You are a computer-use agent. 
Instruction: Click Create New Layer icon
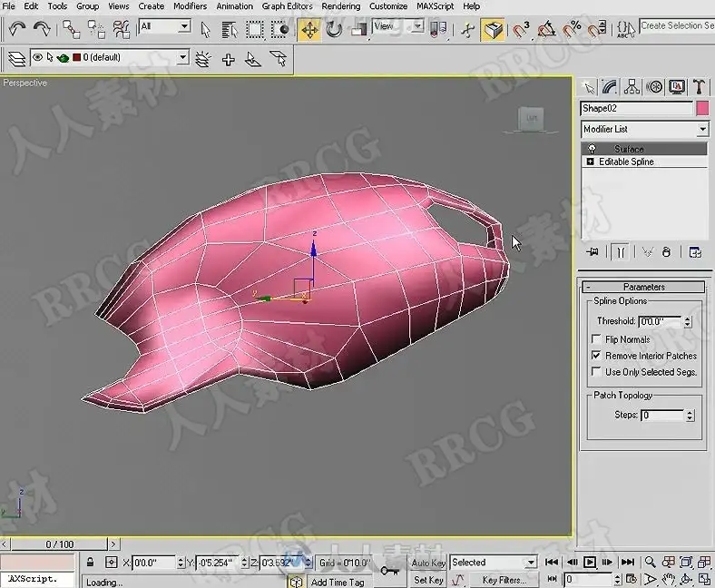coord(203,59)
